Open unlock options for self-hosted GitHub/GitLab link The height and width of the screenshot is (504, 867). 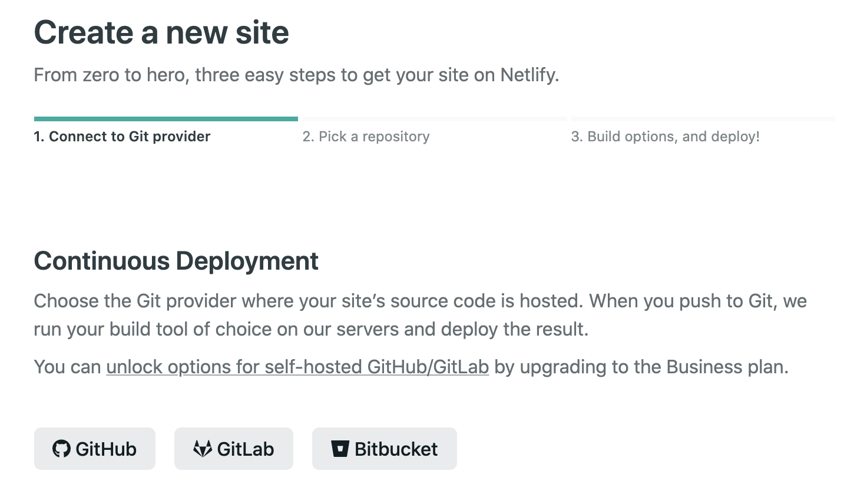pyautogui.click(x=297, y=367)
